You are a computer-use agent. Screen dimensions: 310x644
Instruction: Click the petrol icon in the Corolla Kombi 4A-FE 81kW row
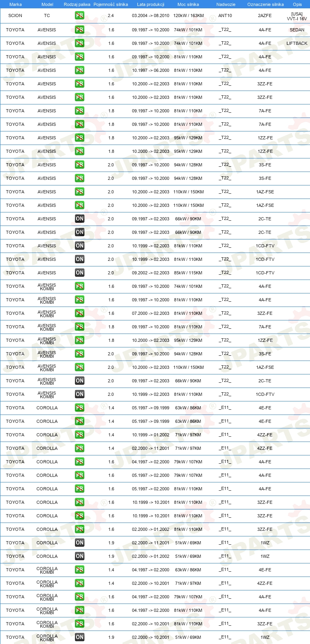[x=79, y=610]
